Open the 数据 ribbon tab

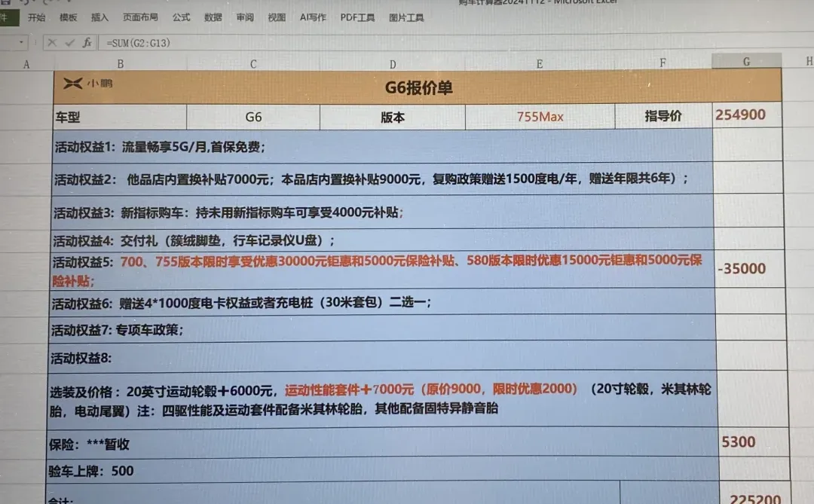coord(213,17)
